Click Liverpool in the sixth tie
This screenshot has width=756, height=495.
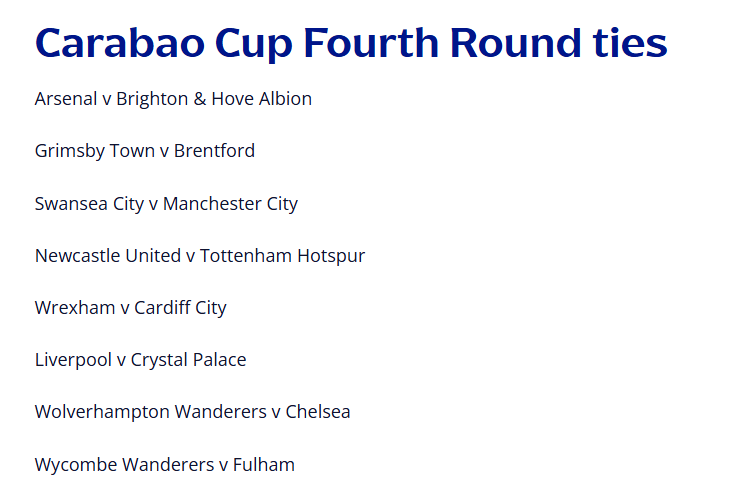(x=72, y=360)
